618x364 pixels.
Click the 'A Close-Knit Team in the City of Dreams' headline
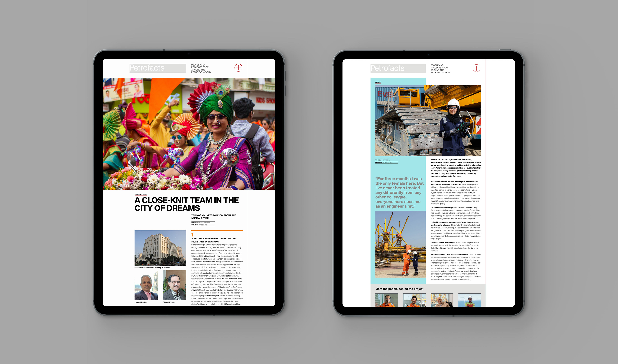186,204
